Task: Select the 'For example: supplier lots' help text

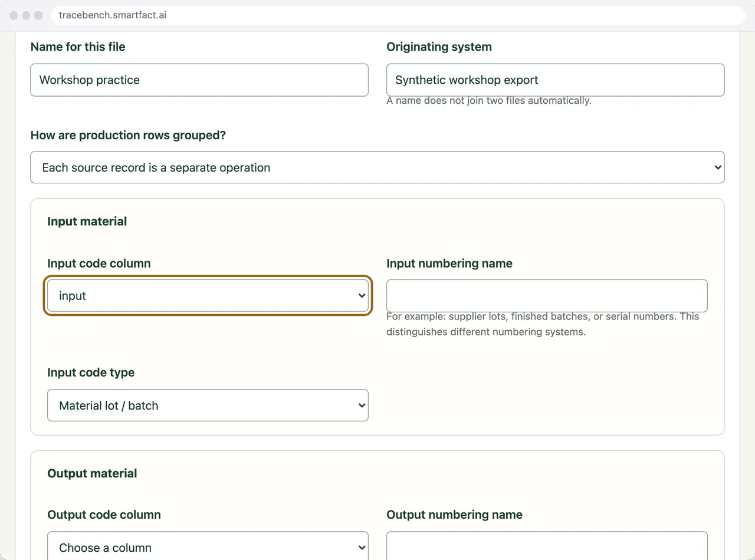Action: (543, 324)
